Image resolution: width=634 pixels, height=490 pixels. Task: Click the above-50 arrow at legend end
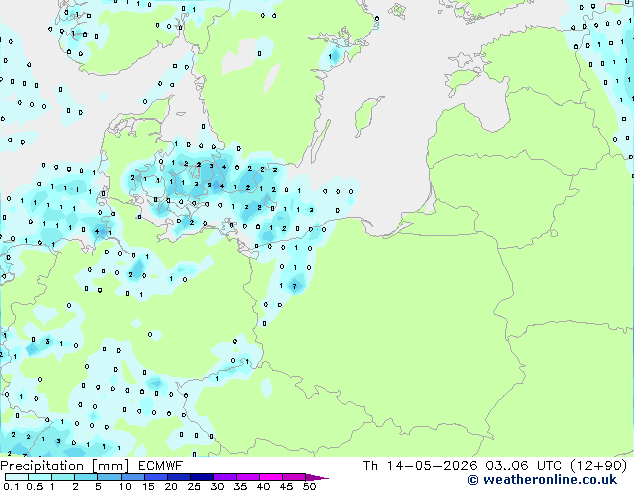pos(317,477)
